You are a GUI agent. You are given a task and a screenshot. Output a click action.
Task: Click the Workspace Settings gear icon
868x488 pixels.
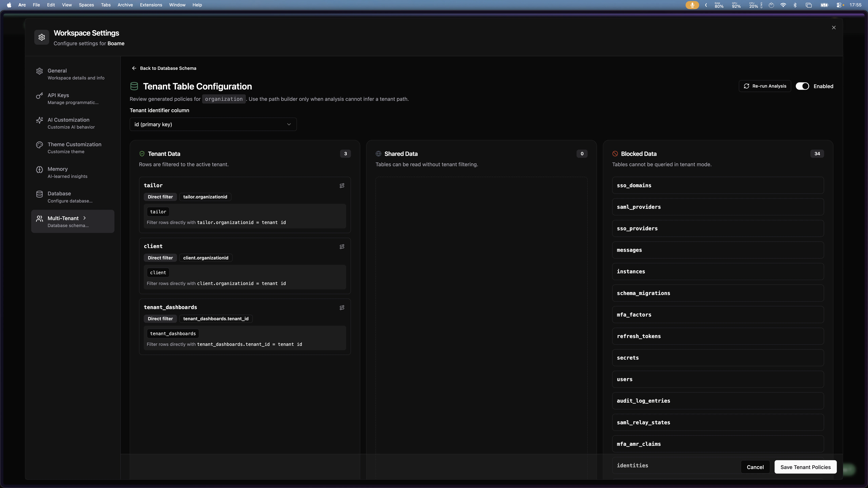point(41,37)
